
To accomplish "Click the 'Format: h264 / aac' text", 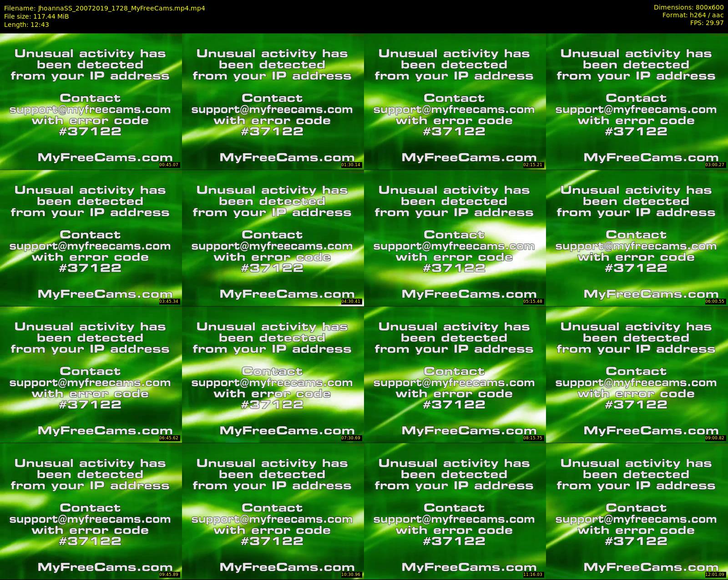I will 693,15.
